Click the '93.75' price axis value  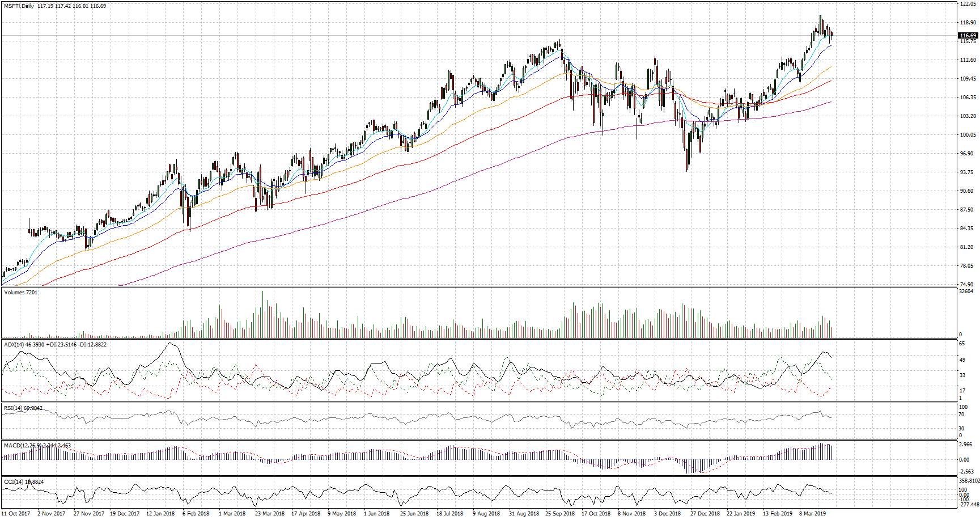coord(966,172)
